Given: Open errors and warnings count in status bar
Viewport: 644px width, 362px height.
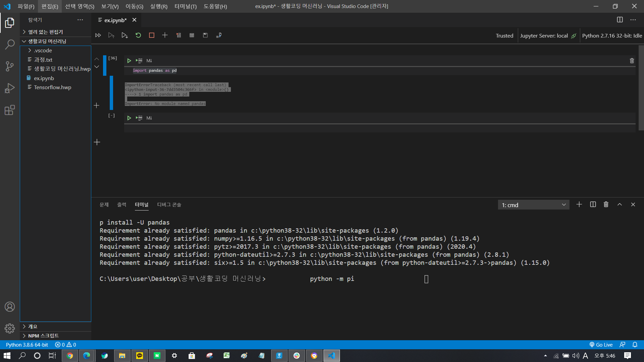Looking at the screenshot, I should point(65,345).
